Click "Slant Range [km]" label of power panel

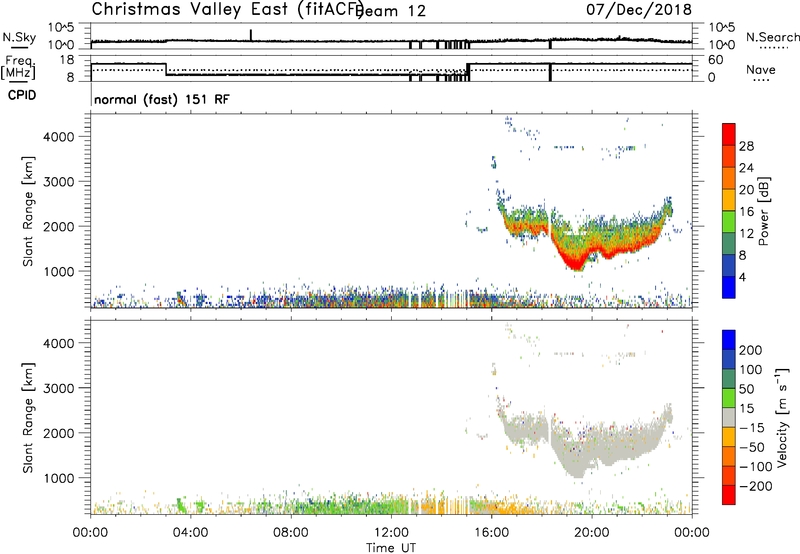point(28,211)
